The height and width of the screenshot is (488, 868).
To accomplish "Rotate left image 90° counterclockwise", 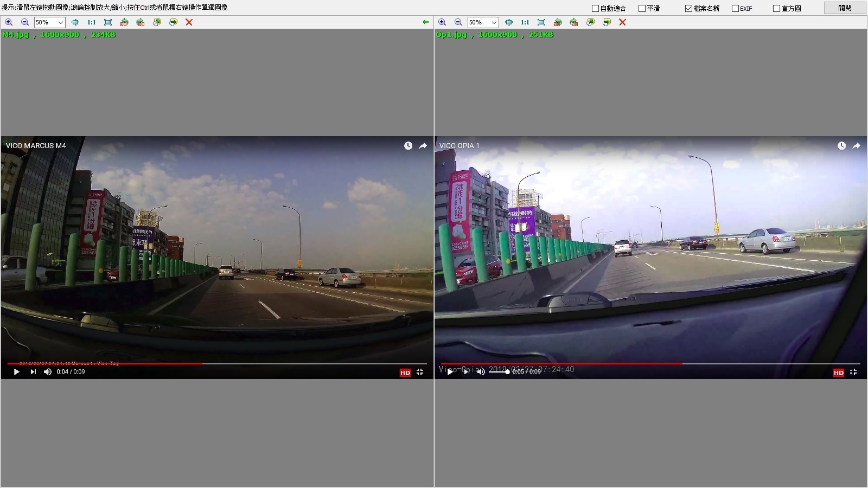I will pyautogui.click(x=124, y=22).
